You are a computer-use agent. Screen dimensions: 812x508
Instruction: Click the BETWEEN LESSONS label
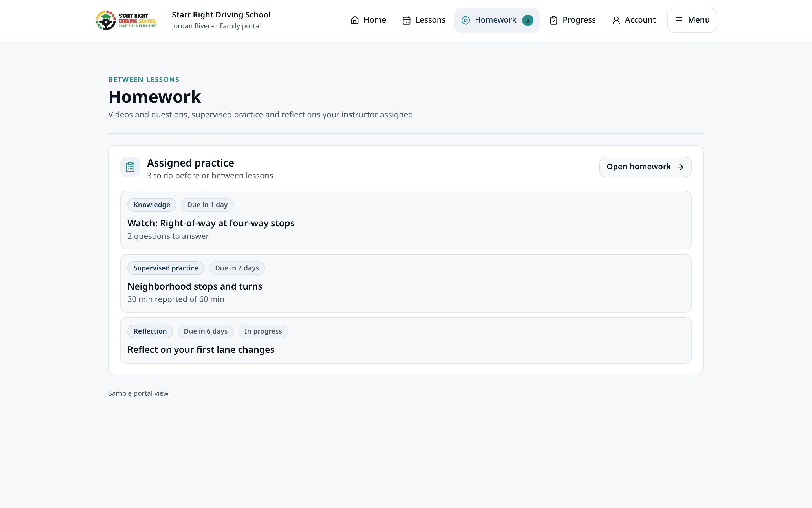144,80
